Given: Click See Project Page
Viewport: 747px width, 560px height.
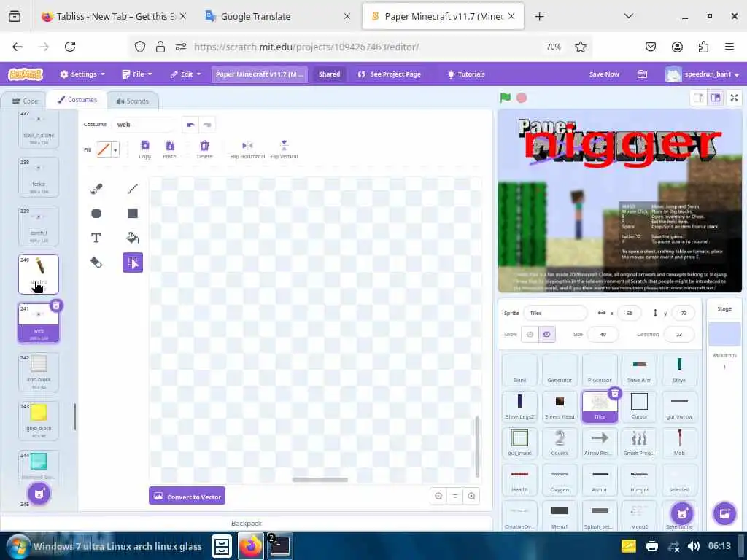Looking at the screenshot, I should [x=389, y=74].
